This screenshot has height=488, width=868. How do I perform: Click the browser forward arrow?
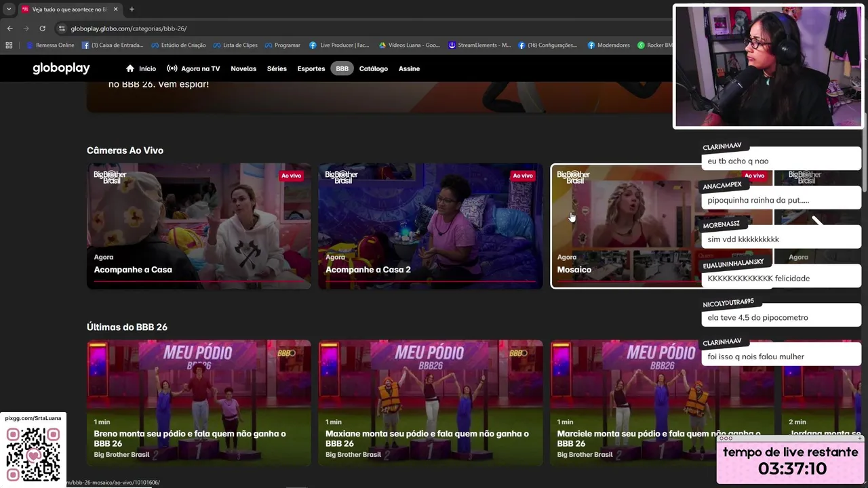point(26,28)
